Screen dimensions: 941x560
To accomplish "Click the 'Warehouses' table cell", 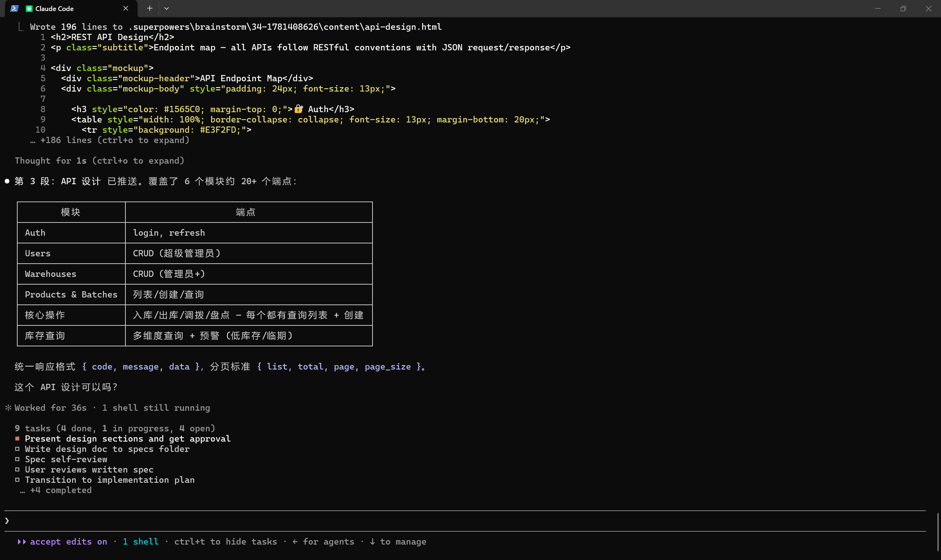I will tap(71, 274).
